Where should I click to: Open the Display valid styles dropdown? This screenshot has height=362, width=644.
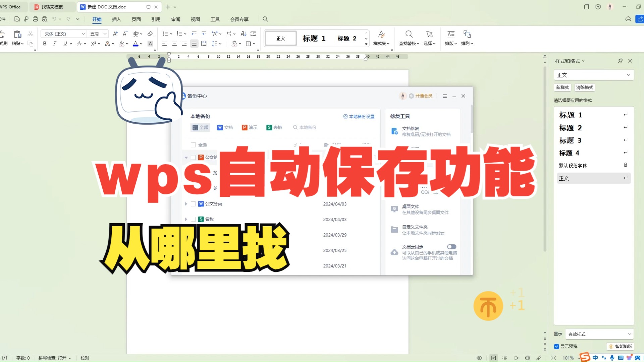coord(599,334)
